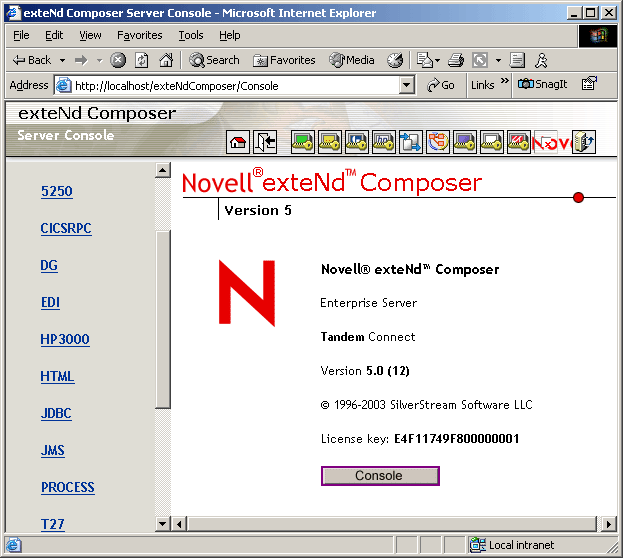Click the History icon in toolbar
This screenshot has width=623, height=558.
click(x=395, y=60)
